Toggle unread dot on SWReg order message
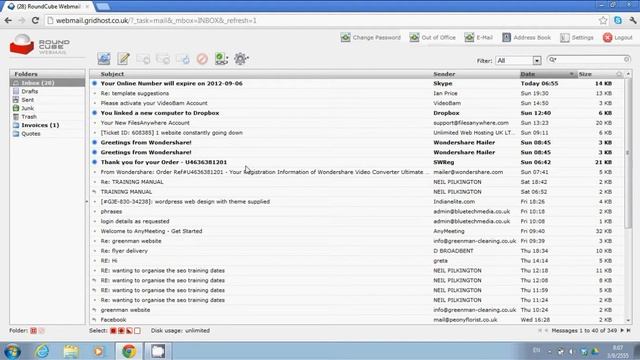Screen dimensions: 640x360 tap(95, 162)
